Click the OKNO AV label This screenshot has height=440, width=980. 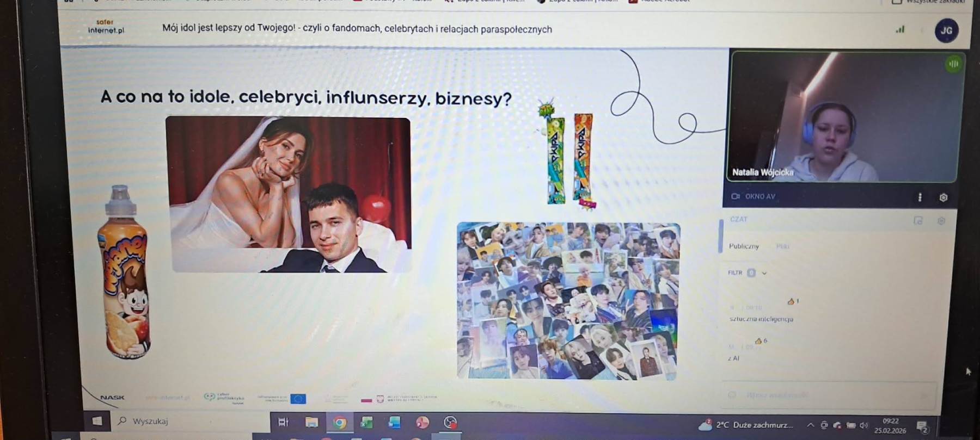click(759, 197)
